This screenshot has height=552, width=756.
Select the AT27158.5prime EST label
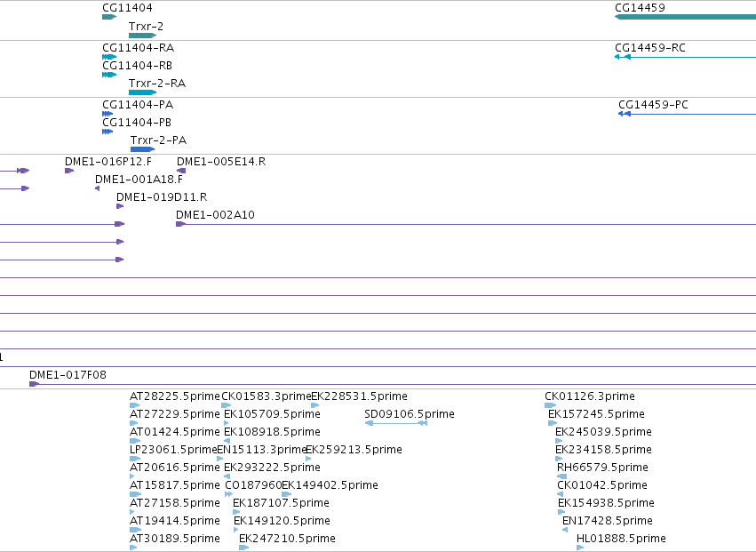click(x=174, y=503)
